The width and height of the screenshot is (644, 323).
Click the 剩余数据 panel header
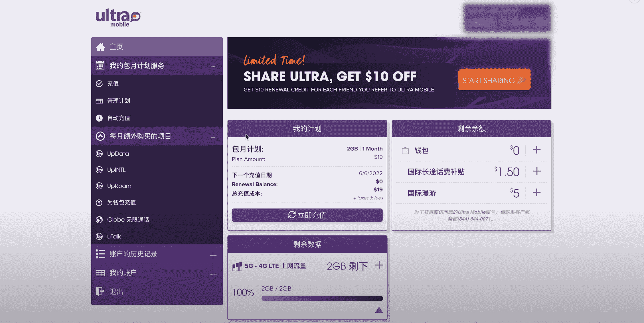pyautogui.click(x=307, y=244)
